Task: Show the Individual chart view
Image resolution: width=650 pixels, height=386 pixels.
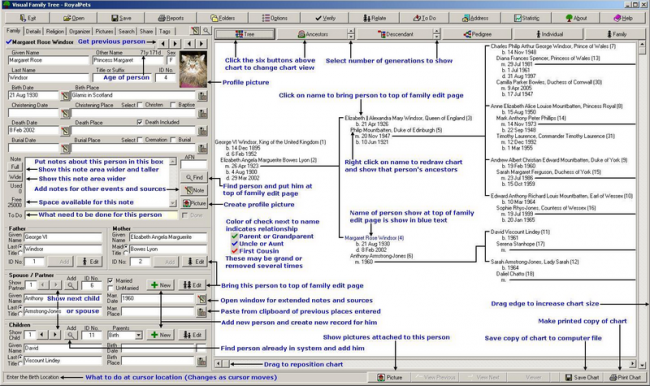Action: [548, 34]
